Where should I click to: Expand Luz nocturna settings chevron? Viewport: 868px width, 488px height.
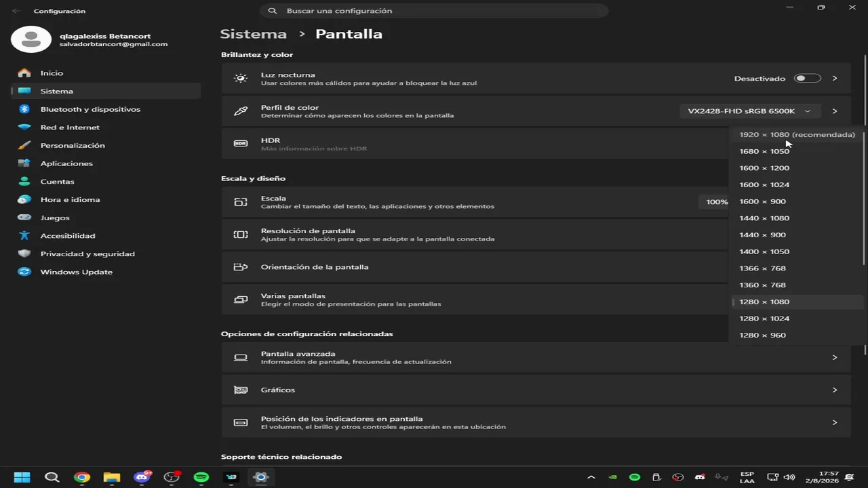coord(835,79)
